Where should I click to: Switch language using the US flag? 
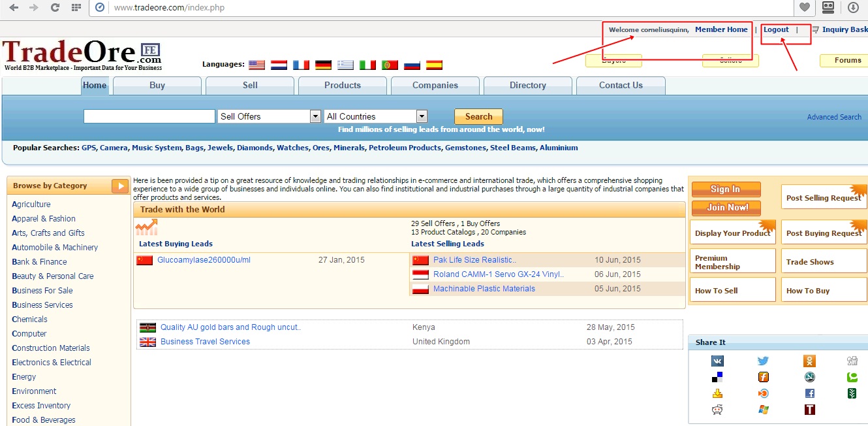point(257,65)
